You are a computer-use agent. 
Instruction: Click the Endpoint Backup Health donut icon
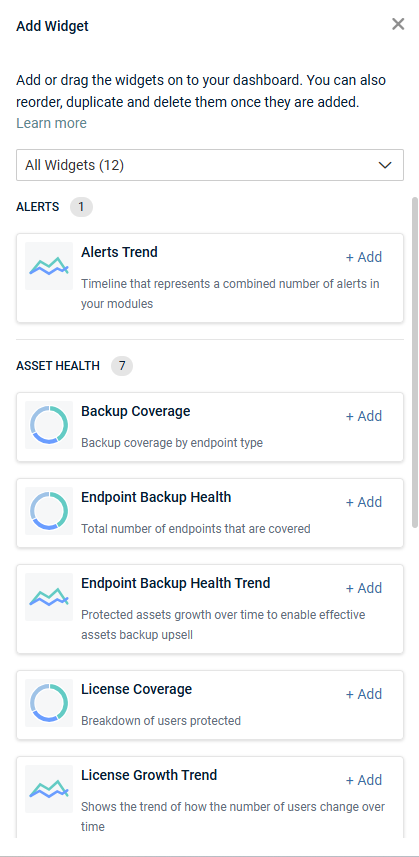[49, 511]
